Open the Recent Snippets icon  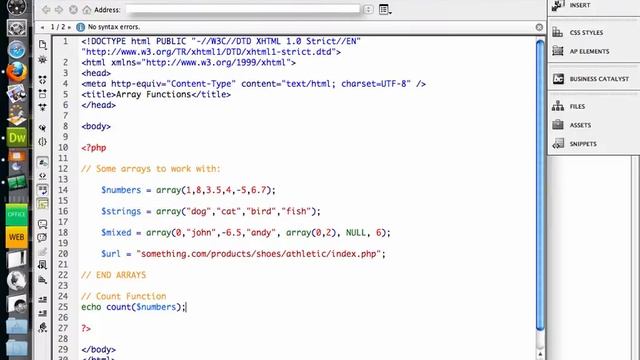click(x=42, y=265)
